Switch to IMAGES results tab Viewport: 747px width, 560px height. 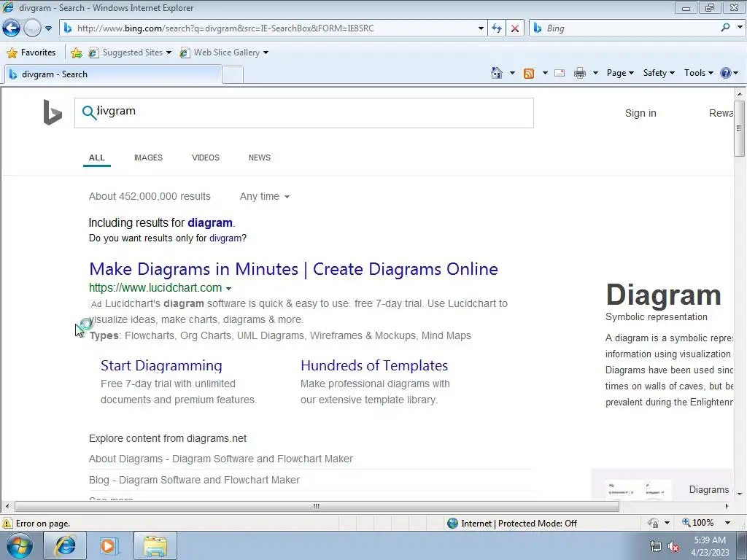click(148, 157)
